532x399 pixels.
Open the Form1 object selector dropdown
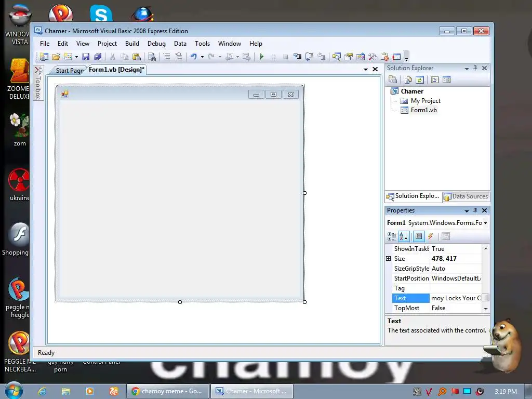click(485, 223)
